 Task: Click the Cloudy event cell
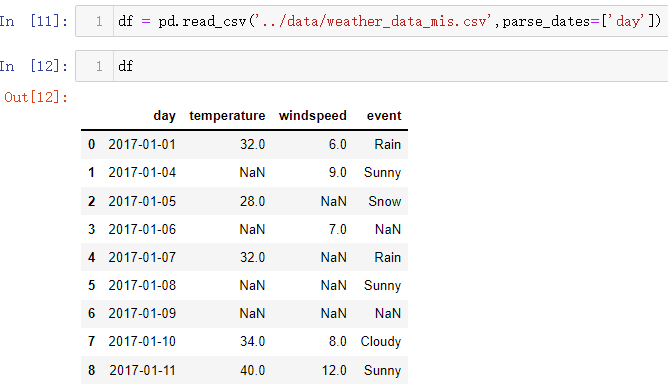(x=381, y=342)
